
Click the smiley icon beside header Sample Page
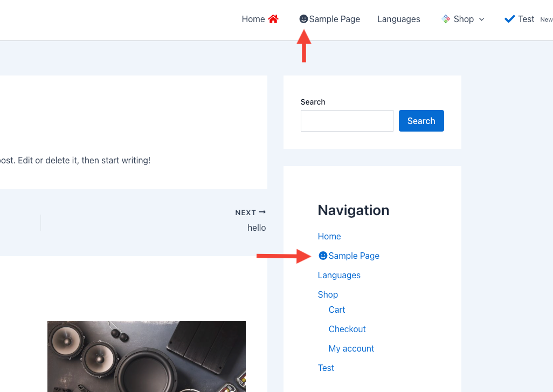[303, 19]
